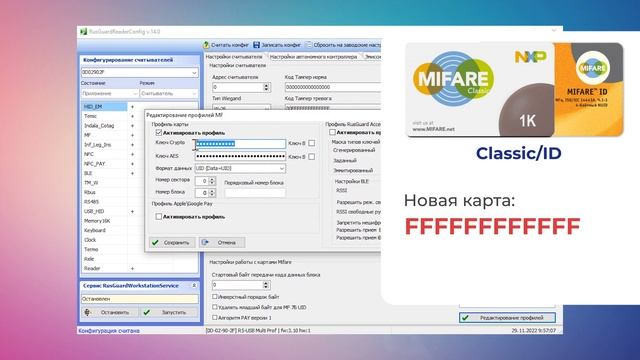Click the plus icon next to Temic
Screen dimensions: 640x360
point(132,116)
